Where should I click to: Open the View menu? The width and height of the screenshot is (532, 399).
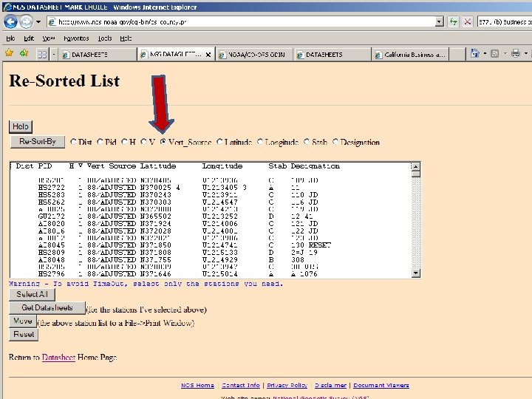click(49, 38)
